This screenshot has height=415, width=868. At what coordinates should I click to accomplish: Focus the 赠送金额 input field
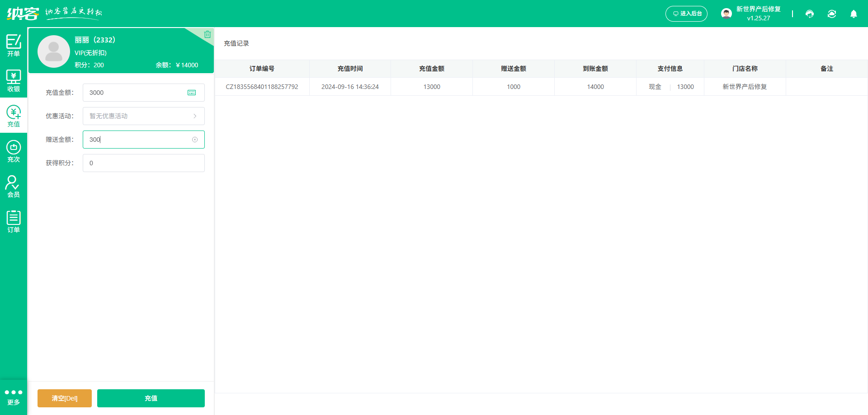(x=144, y=140)
